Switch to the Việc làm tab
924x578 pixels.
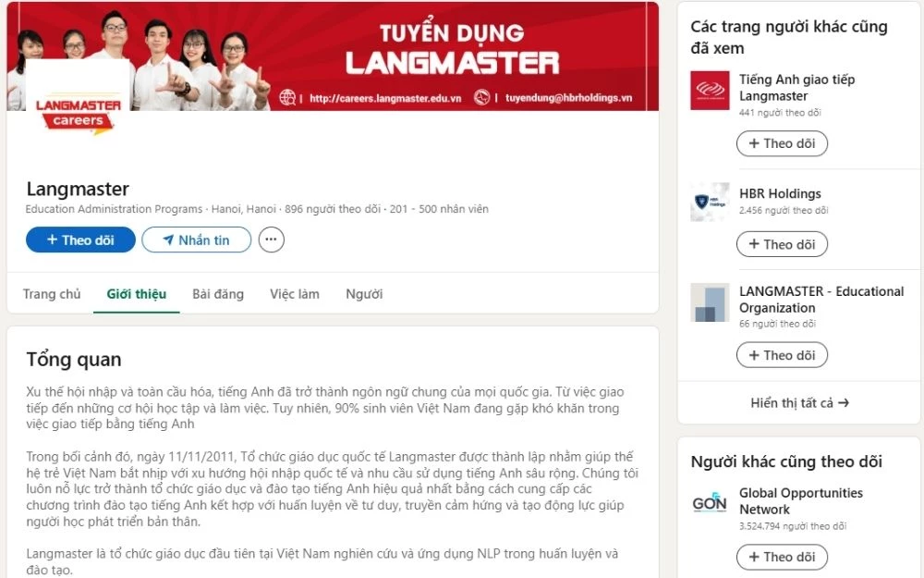tap(294, 293)
